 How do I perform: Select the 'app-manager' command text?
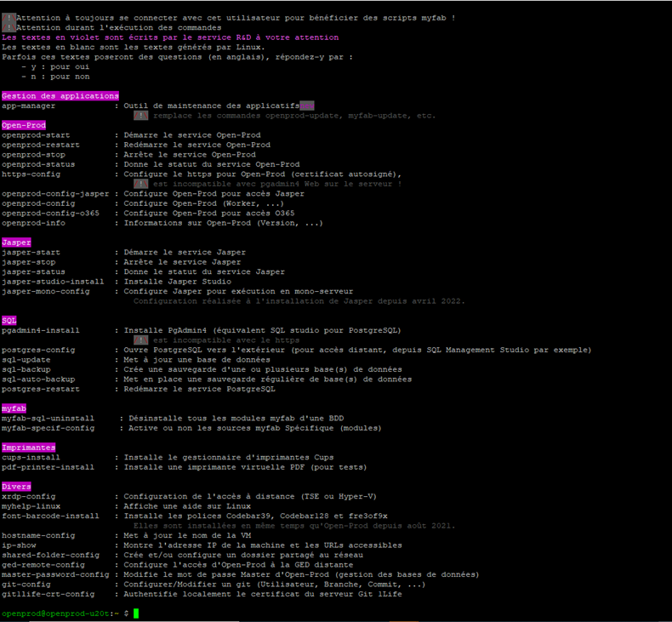28,106
